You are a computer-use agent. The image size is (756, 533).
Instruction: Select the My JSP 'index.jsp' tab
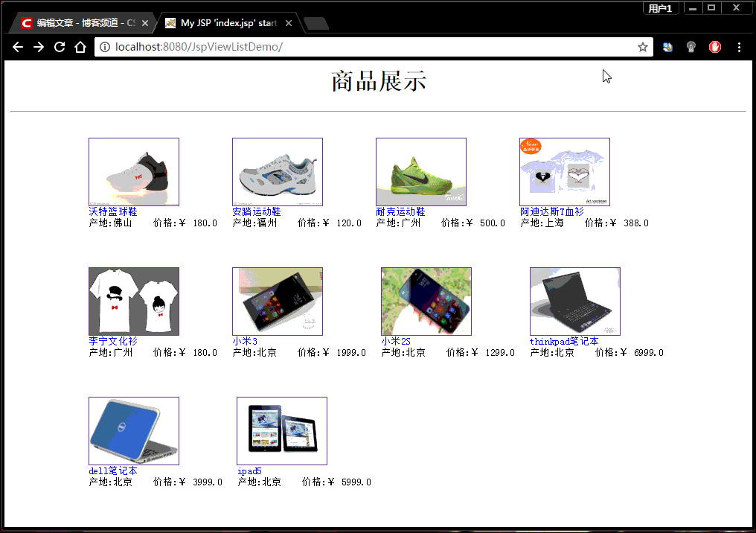pyautogui.click(x=227, y=22)
